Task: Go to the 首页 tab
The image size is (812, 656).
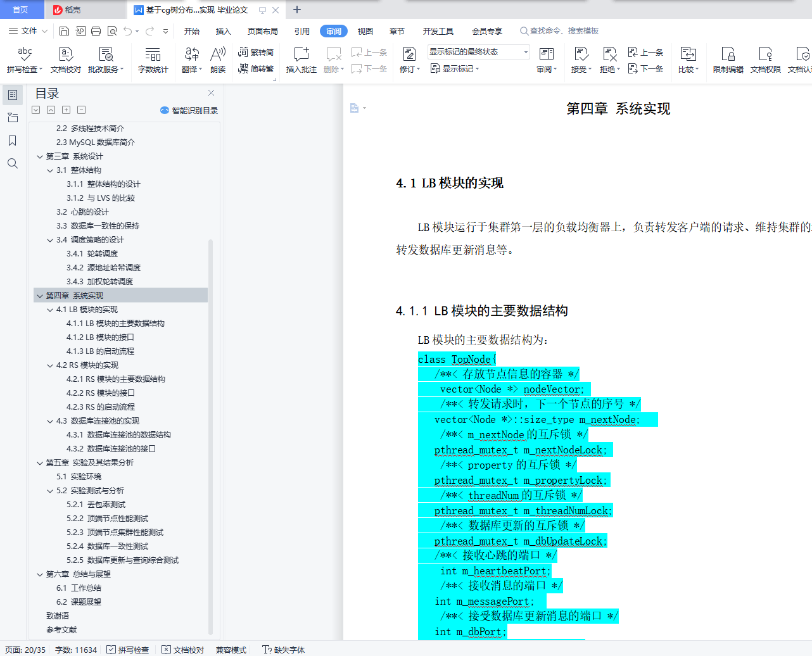Action: 20,9
